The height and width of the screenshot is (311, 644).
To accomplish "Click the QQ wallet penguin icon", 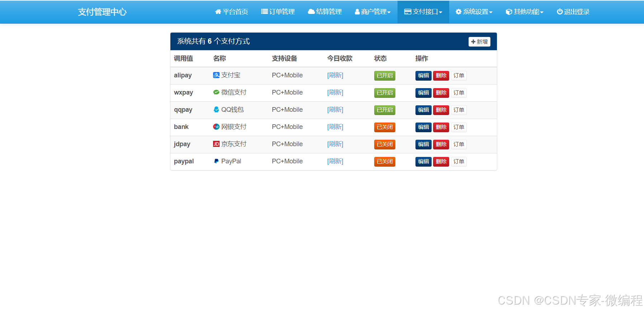I will [216, 110].
